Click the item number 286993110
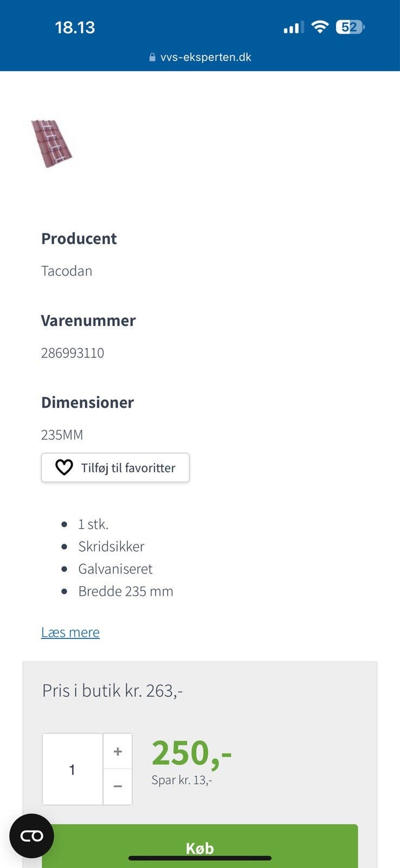The height and width of the screenshot is (868, 400). point(73,353)
